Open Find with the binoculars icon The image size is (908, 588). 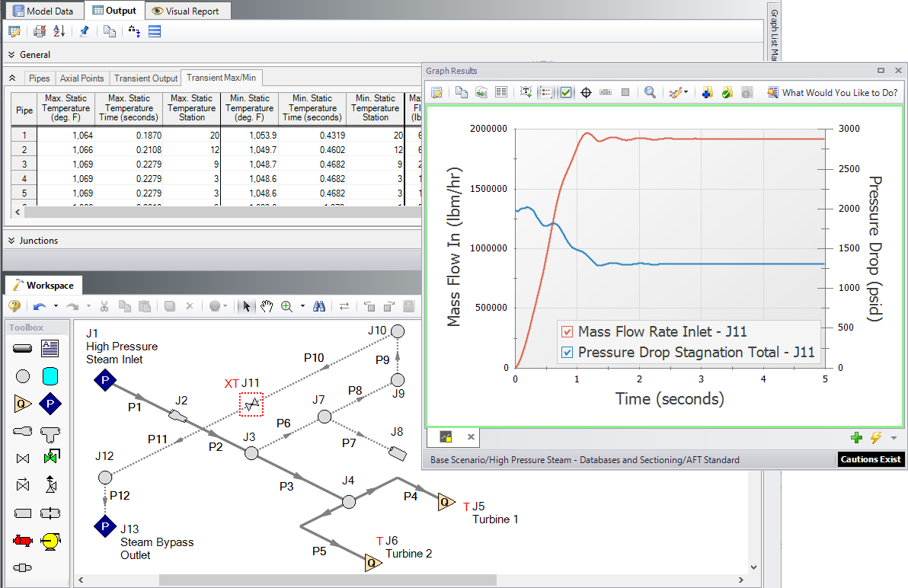pyautogui.click(x=320, y=306)
